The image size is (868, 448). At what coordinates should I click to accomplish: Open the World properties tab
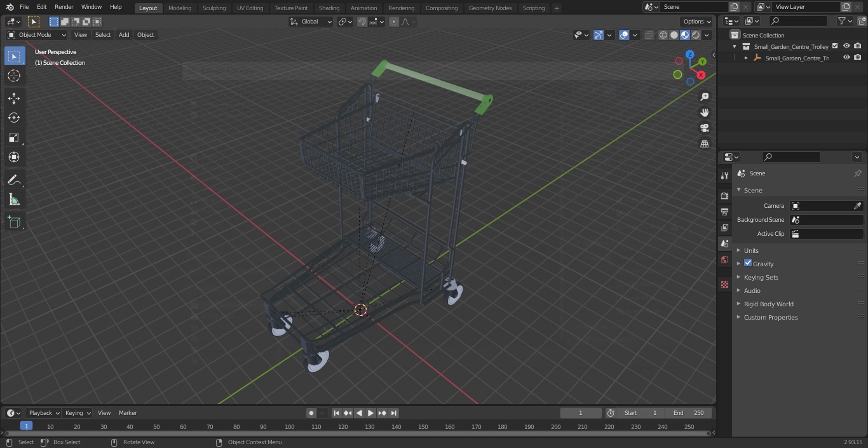tap(724, 259)
